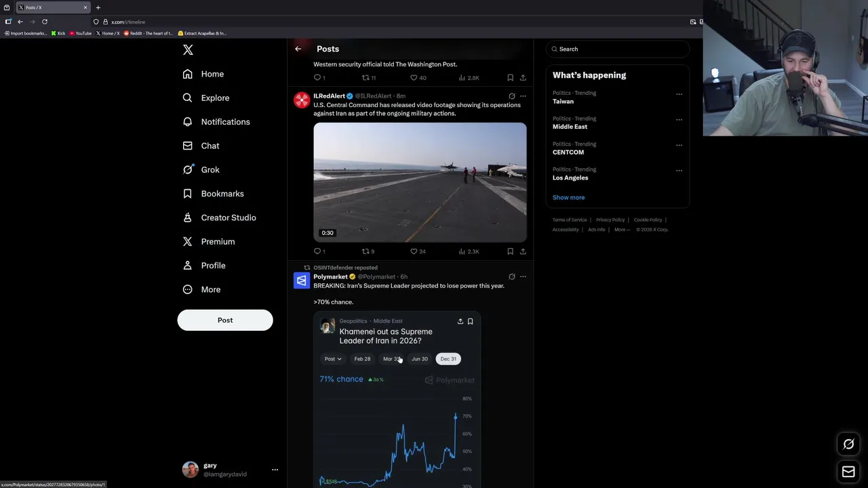Open the YouTube bookmark
This screenshot has height=488, width=868.
click(81, 33)
